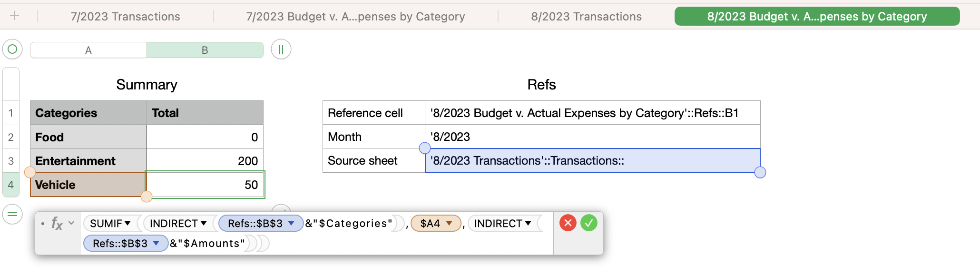Click the table select circle handle

click(x=13, y=49)
